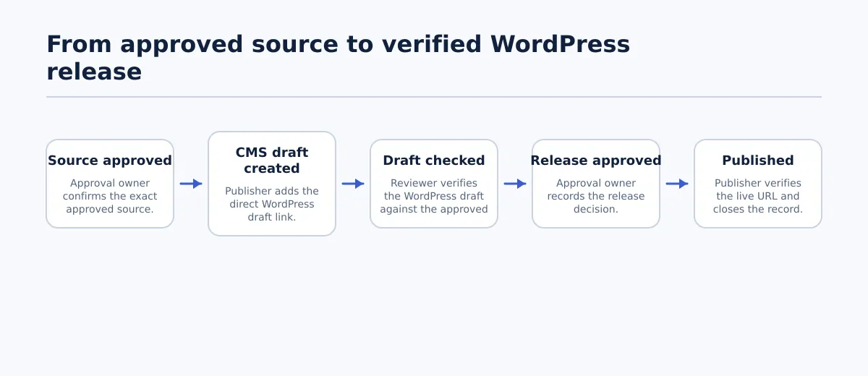Viewport: 868px width, 376px height.
Task: Click the text 'Publisher adds the direct WordPress draft link.'
Action: [x=272, y=204]
